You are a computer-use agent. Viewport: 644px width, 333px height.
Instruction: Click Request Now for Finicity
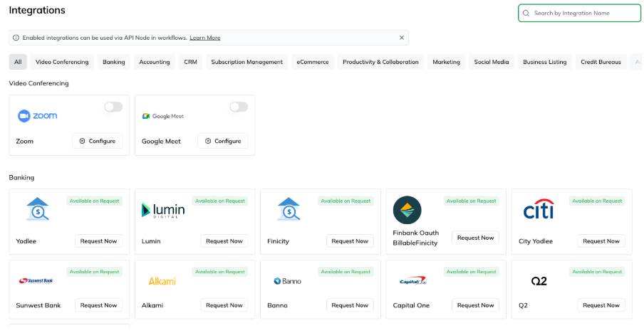(350, 241)
